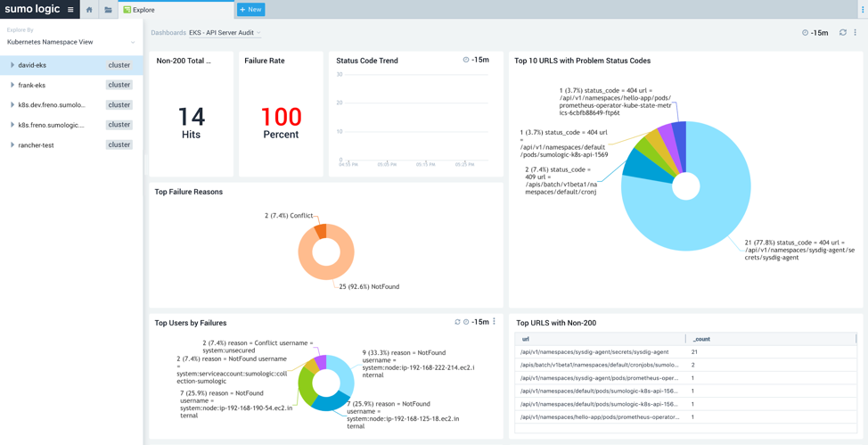Click the 9 (33.3%) ip-192-168-222-214 label
868x445 pixels.
click(417, 364)
